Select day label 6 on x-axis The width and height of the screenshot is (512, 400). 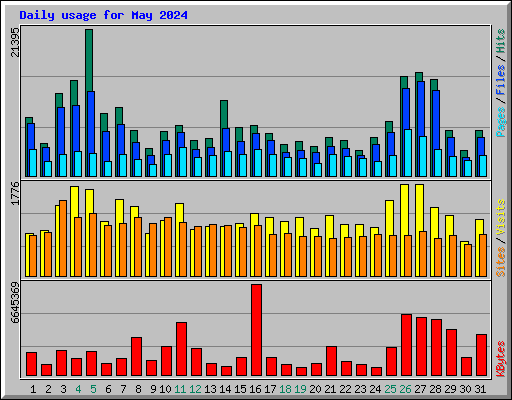[108, 389]
